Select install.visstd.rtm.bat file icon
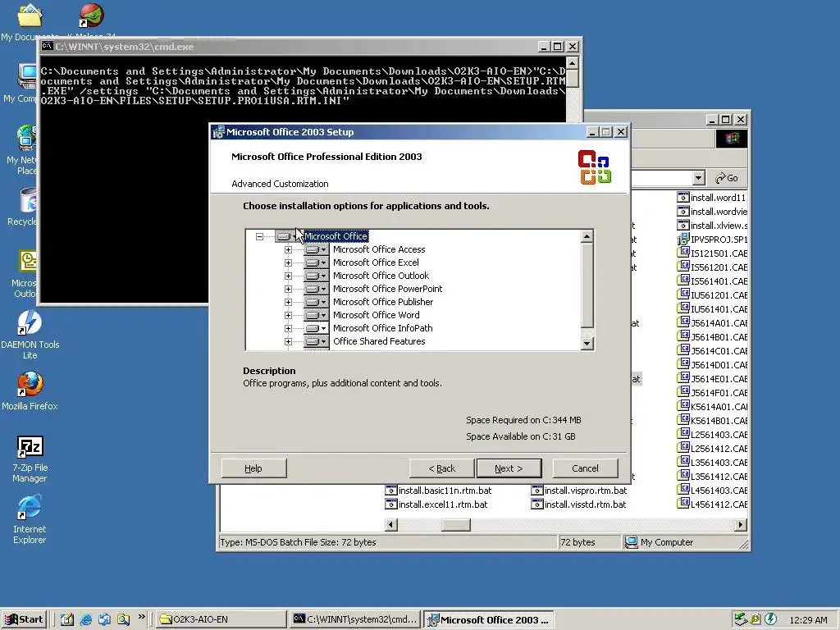 point(536,504)
